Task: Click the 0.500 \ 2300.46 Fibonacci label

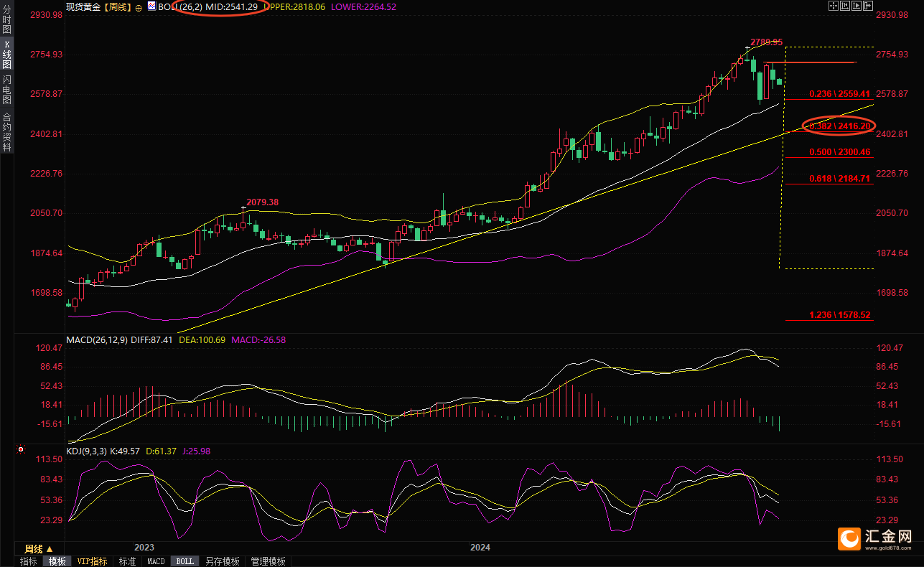Action: (839, 152)
